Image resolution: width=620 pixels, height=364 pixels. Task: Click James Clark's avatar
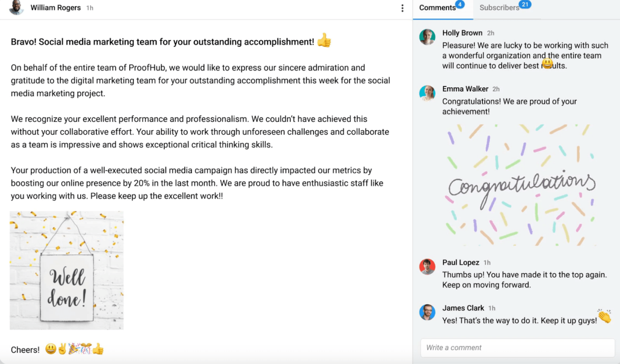point(427,312)
